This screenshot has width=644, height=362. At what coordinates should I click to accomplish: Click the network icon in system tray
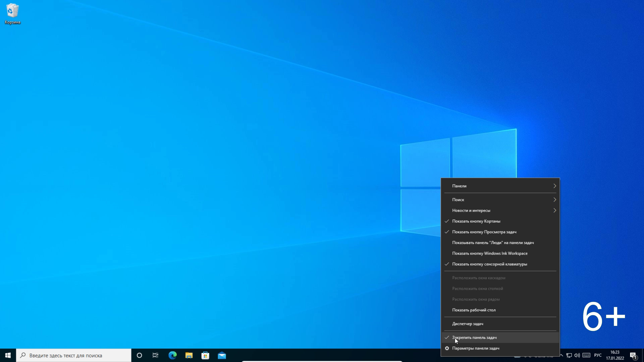coord(569,355)
